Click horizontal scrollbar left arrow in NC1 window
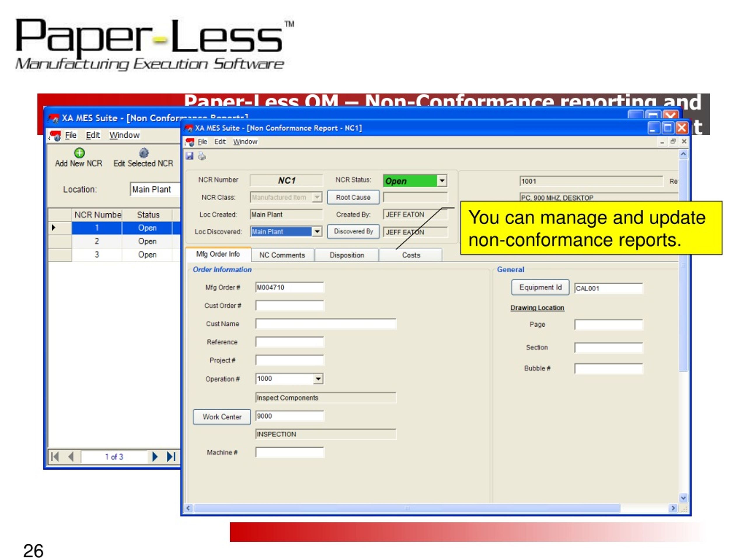Image resolution: width=747 pixels, height=560 pixels. point(189,508)
